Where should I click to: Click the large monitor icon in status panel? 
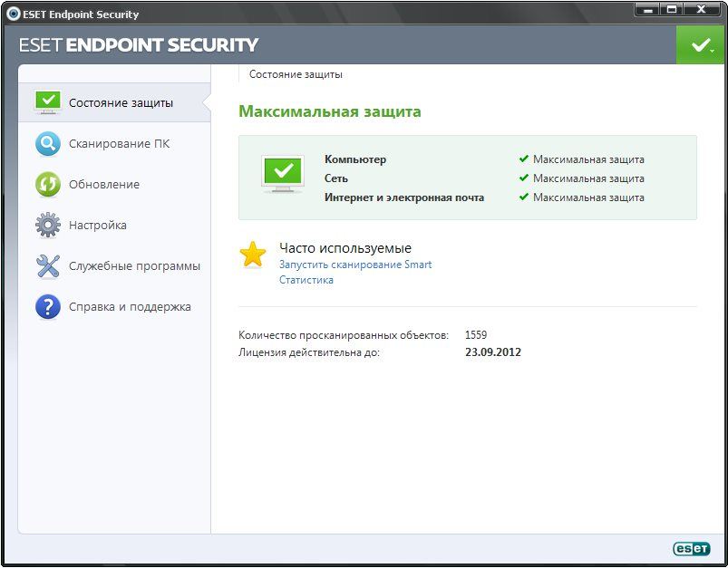283,174
